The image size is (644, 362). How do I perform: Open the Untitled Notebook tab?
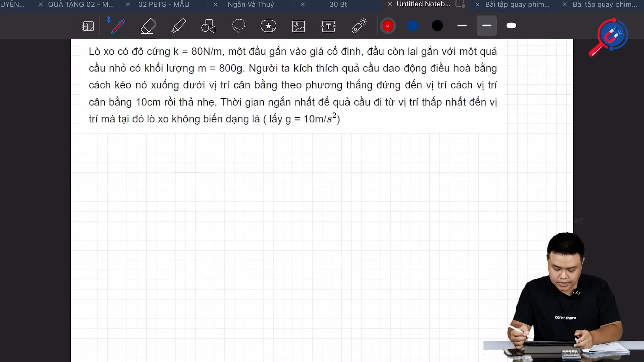click(424, 4)
